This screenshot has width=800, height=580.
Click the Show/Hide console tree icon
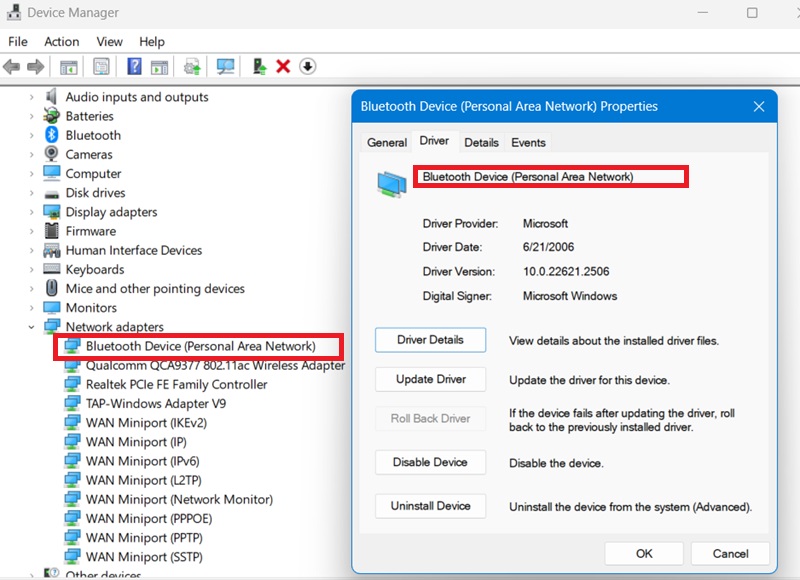click(x=67, y=66)
